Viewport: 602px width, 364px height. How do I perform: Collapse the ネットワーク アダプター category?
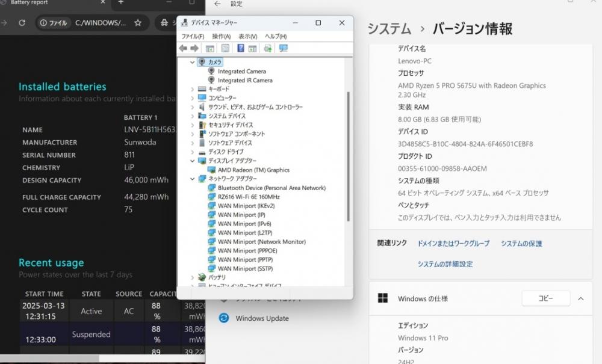pos(193,179)
